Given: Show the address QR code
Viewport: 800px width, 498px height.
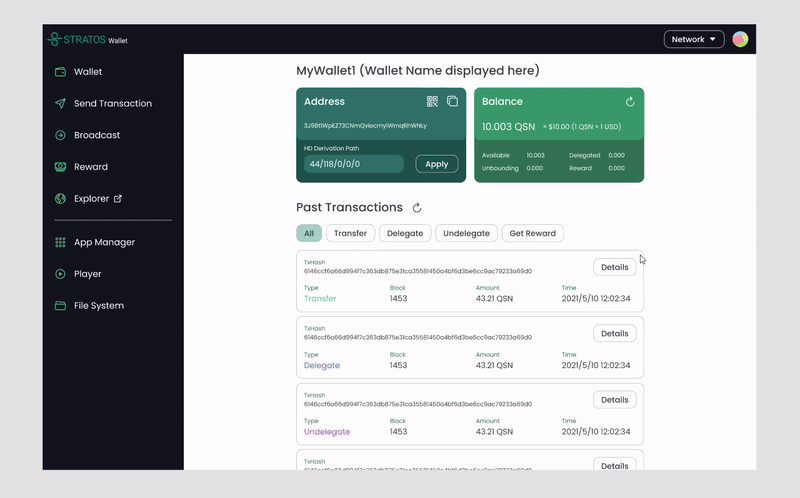Looking at the screenshot, I should pyautogui.click(x=432, y=101).
